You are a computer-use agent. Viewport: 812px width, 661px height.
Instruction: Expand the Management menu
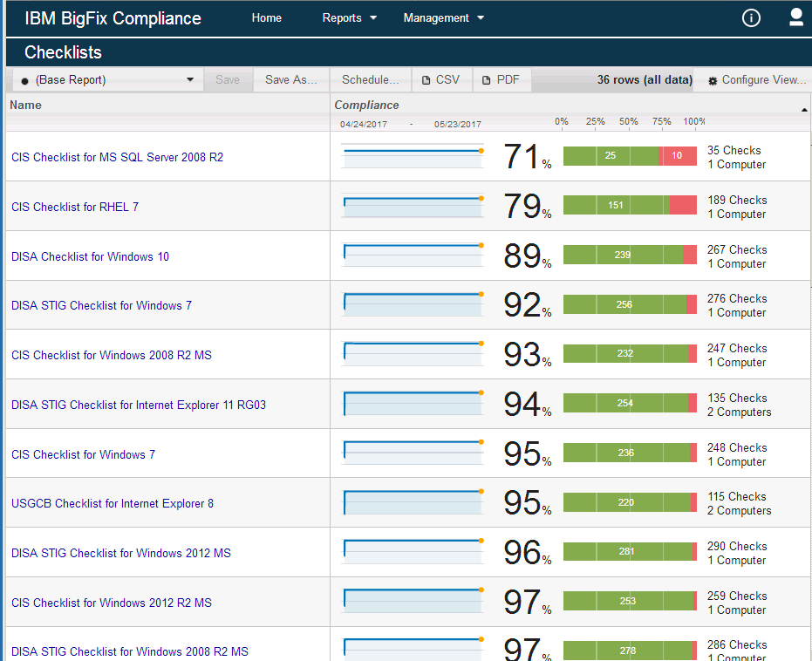pos(443,18)
